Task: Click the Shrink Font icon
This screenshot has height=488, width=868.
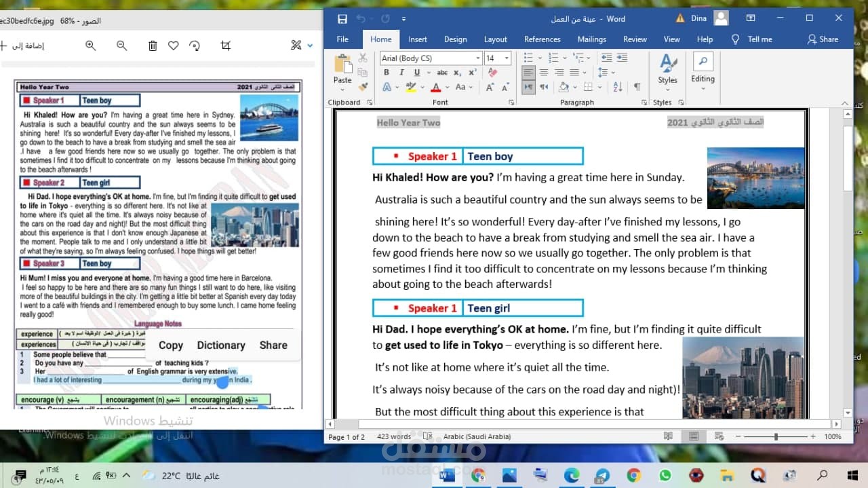Action: 505,87
